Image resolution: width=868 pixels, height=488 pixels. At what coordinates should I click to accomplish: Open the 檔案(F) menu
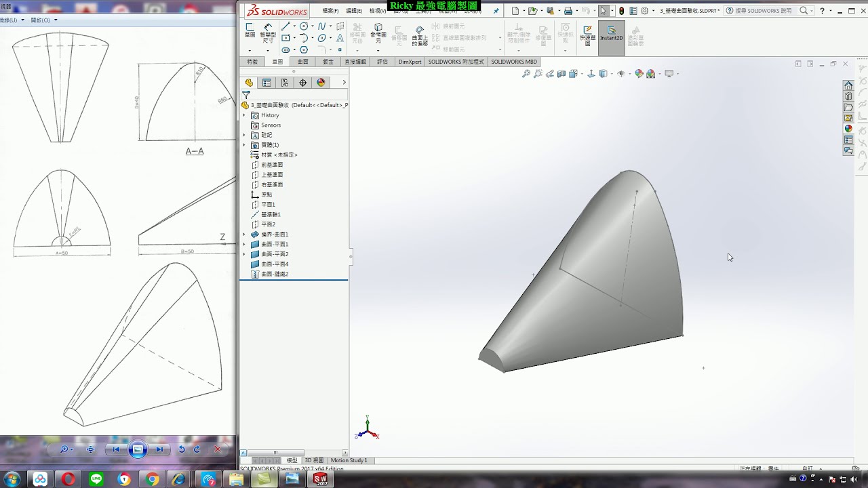coord(330,11)
